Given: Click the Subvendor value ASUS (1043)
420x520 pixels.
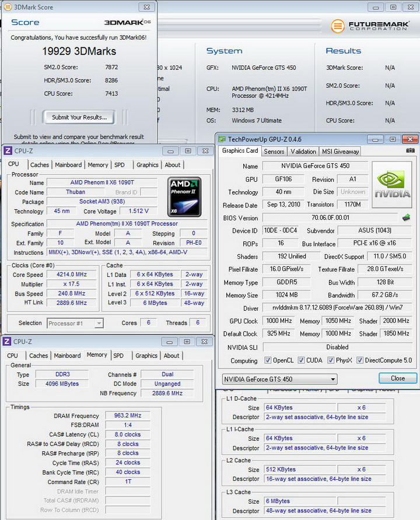Looking at the screenshot, I should (375, 230).
